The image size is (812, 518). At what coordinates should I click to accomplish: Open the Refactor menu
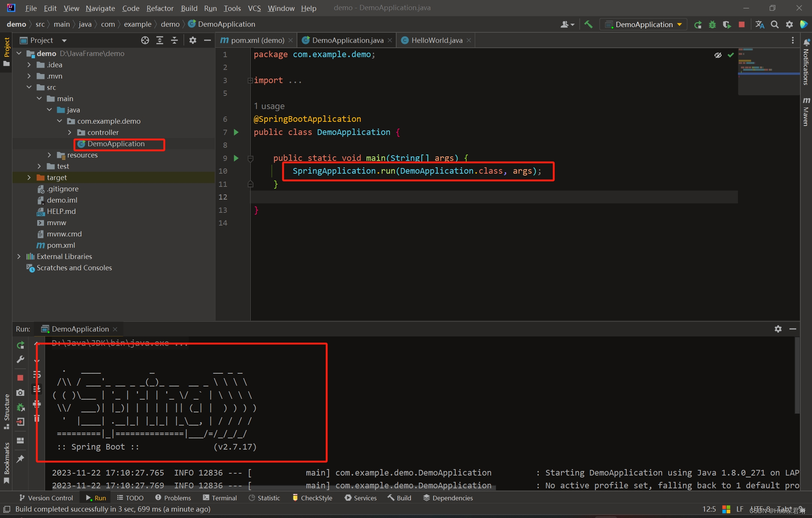[160, 8]
